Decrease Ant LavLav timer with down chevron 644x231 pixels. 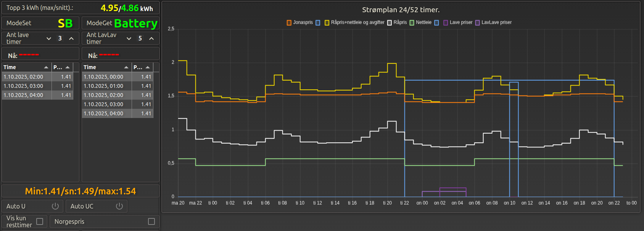click(x=129, y=39)
